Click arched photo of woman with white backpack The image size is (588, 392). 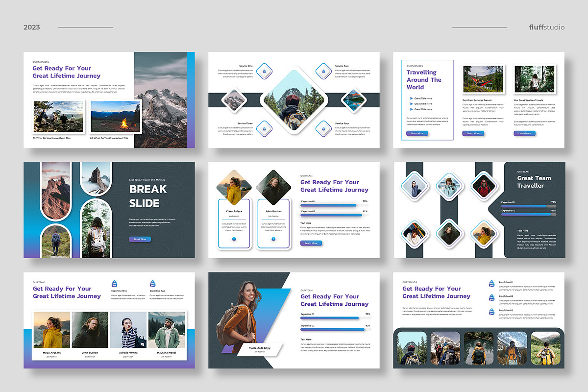click(x=95, y=229)
